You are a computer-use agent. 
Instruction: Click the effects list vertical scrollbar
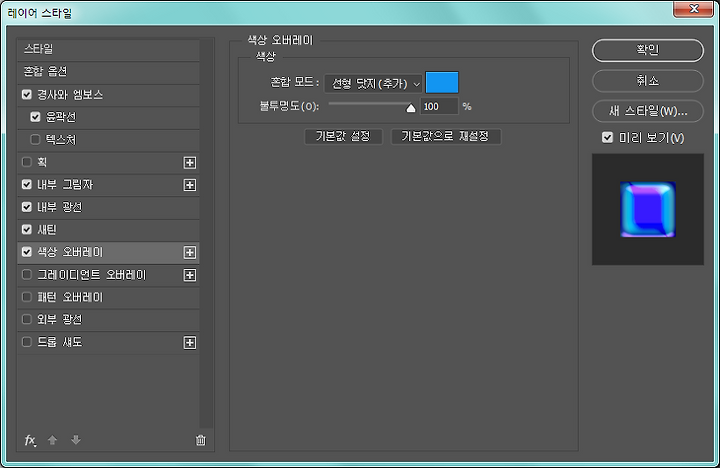[207, 233]
